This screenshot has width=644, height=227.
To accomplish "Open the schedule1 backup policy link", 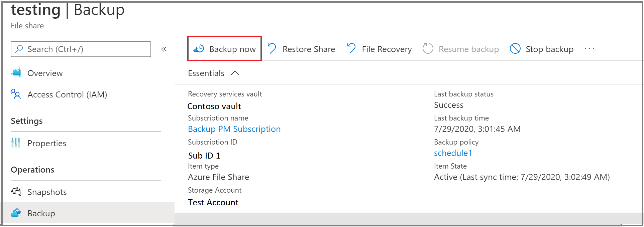I will [x=453, y=153].
